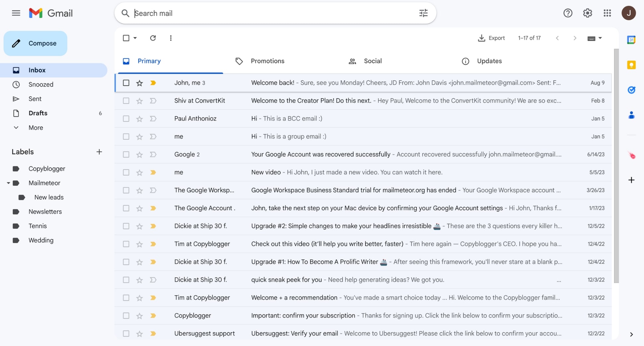644x346 pixels.
Task: Expand More in the left sidebar
Action: coord(36,128)
